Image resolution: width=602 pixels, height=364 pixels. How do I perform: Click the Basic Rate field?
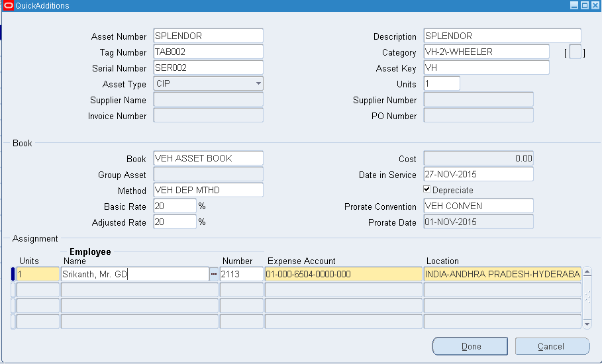174,206
